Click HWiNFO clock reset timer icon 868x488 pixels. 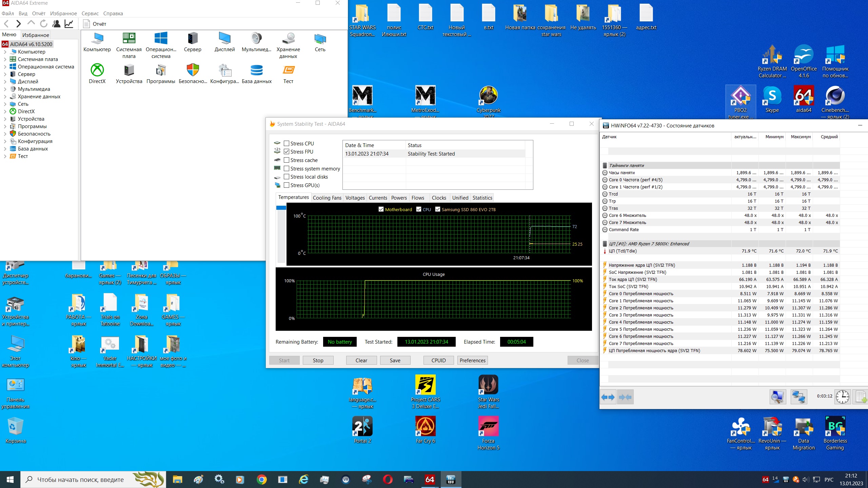pos(842,397)
